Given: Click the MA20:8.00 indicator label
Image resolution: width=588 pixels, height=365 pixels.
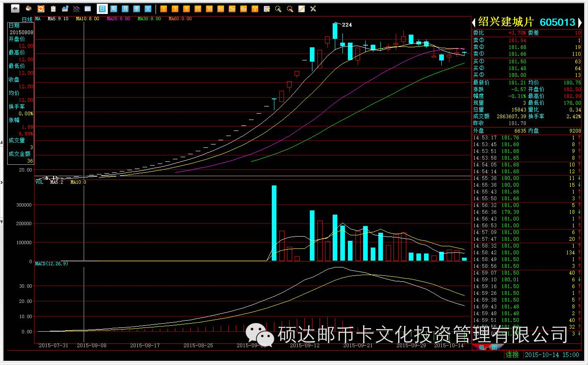Looking at the screenshot, I should coord(119,19).
